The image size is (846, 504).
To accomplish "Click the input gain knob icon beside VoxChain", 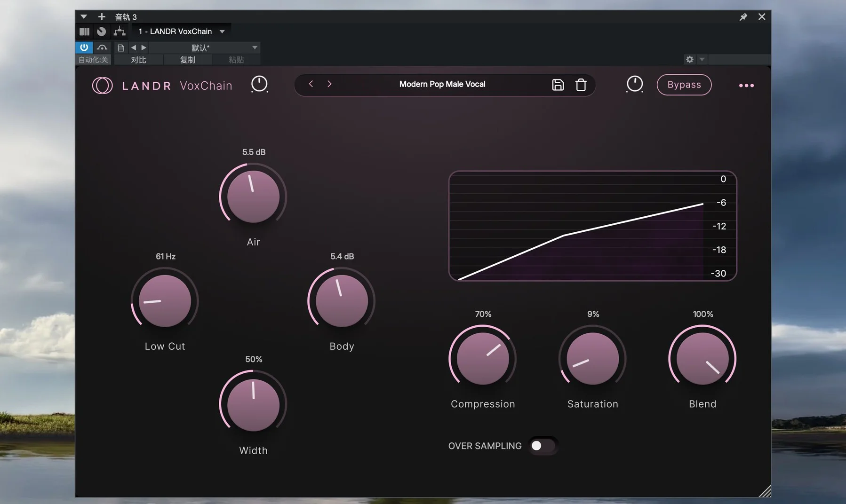I will pyautogui.click(x=259, y=84).
